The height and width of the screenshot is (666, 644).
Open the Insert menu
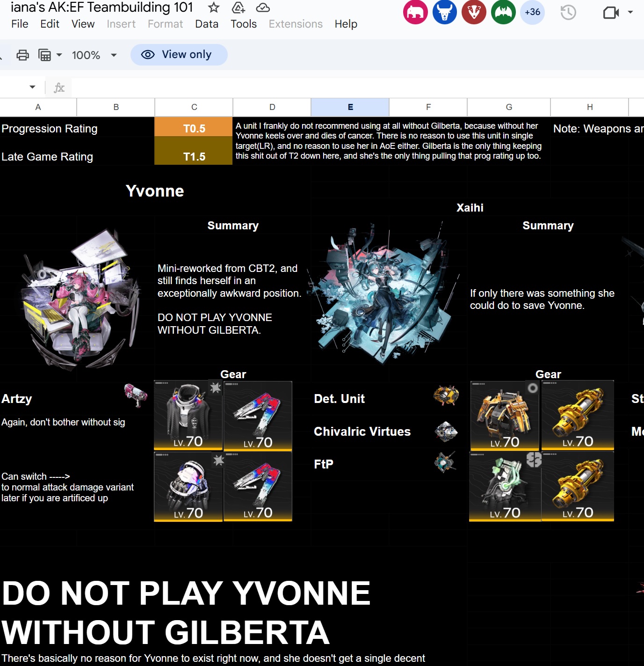pos(121,24)
